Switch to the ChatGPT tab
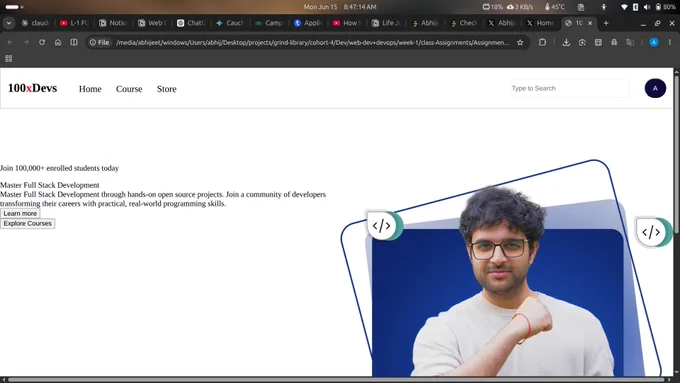Viewport: 680px width, 383px height. (x=191, y=23)
